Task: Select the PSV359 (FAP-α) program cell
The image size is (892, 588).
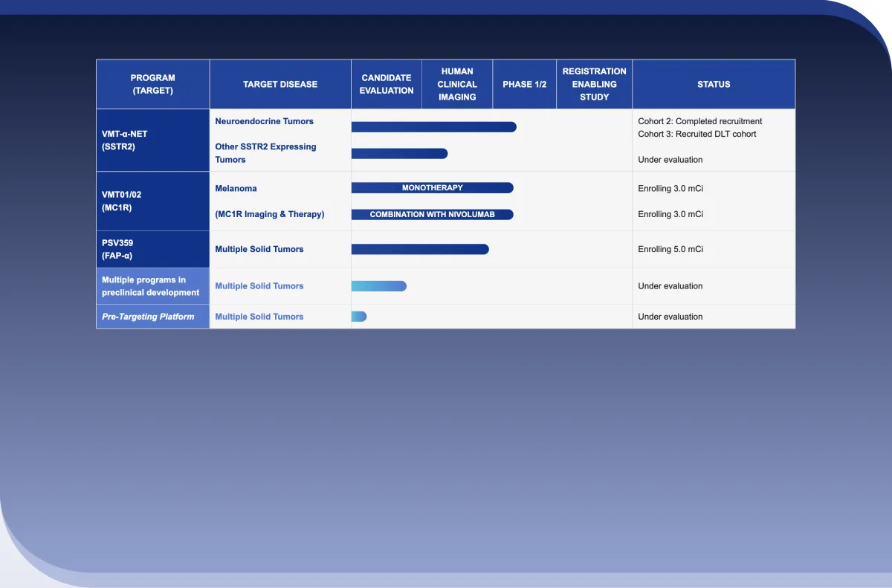Action: (x=117, y=249)
